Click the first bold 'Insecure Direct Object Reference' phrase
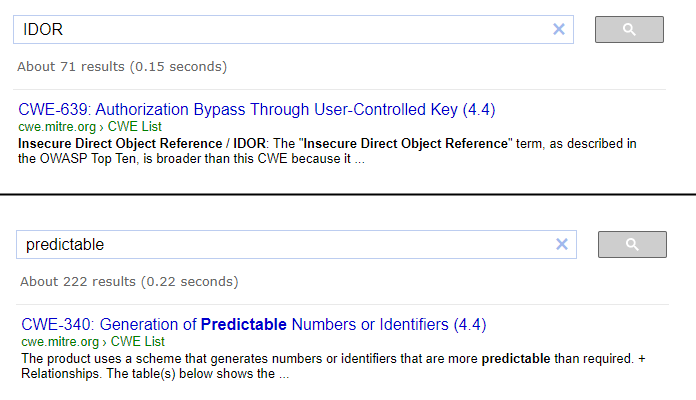 (x=120, y=144)
